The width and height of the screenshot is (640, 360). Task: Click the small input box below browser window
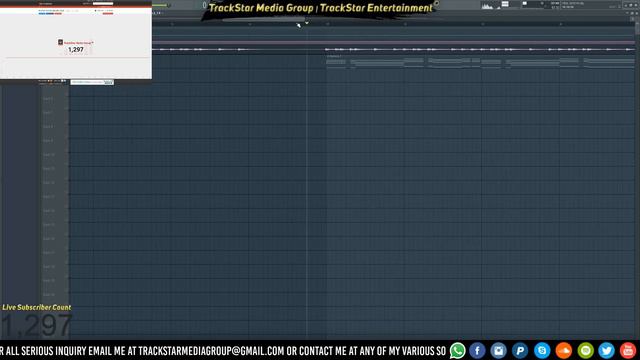tap(92, 82)
